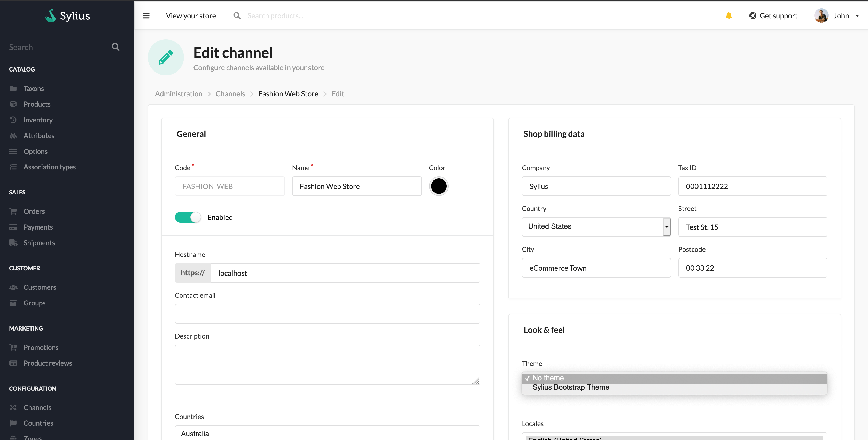This screenshot has height=440, width=868.
Task: Click the Hostname localhost field
Action: (345, 273)
